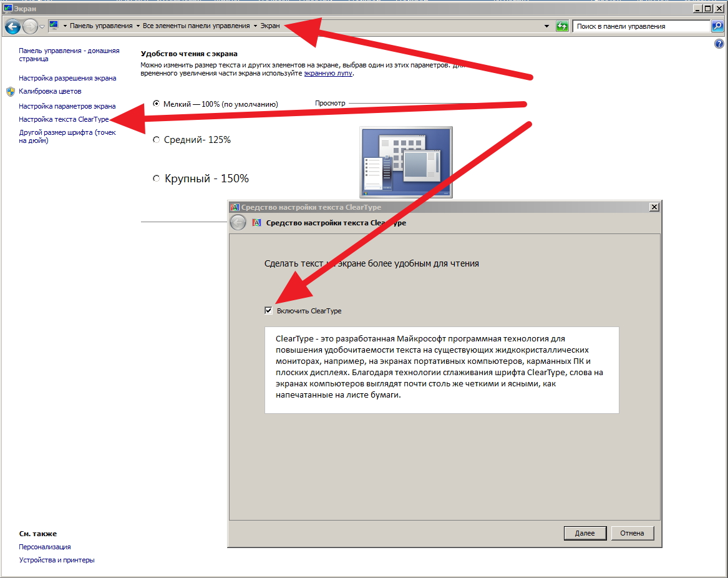Click Отмена button in ClearType wizard

(633, 533)
